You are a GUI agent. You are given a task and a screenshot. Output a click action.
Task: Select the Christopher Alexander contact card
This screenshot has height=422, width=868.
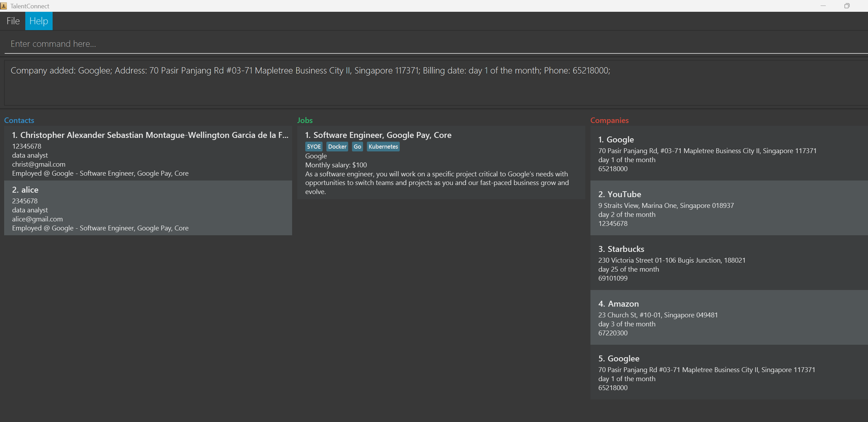tap(148, 153)
